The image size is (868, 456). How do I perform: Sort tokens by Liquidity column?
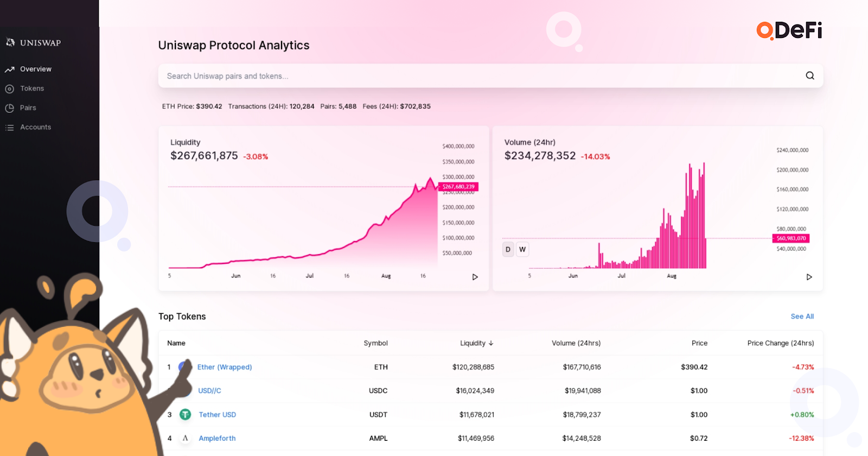477,343
